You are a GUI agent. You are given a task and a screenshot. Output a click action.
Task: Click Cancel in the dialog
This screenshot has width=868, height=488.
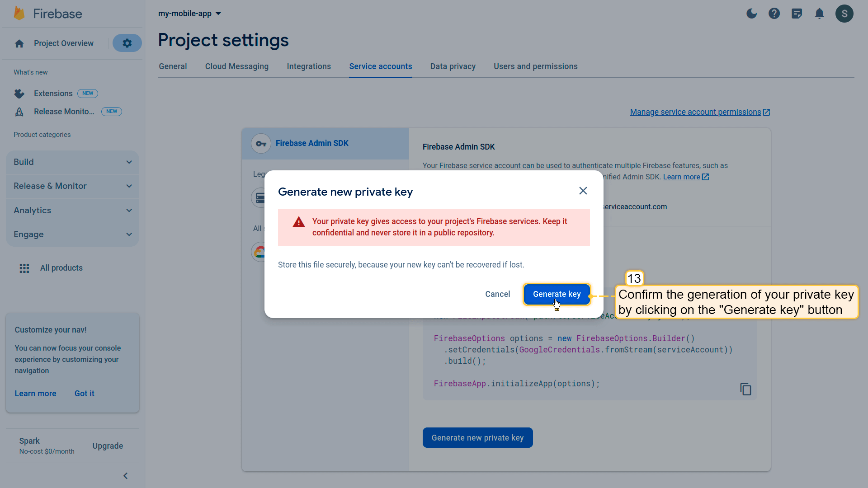pos(497,294)
